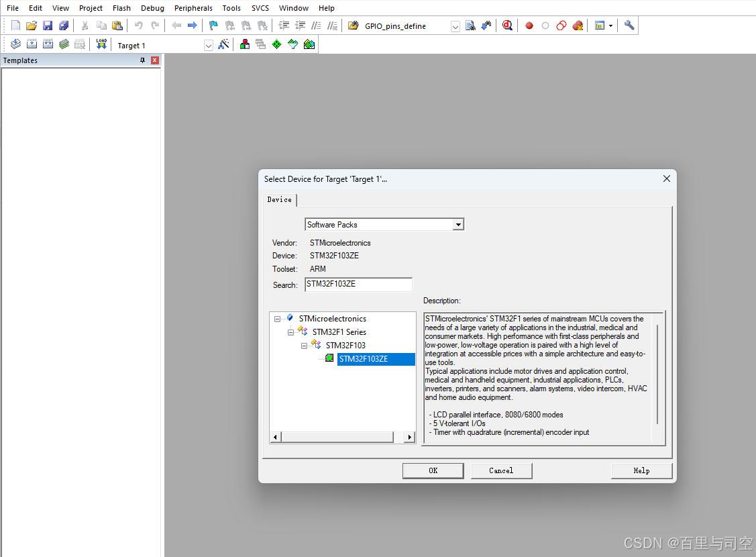Select STM32F1 Series tree item
This screenshot has width=756, height=557.
click(x=339, y=332)
